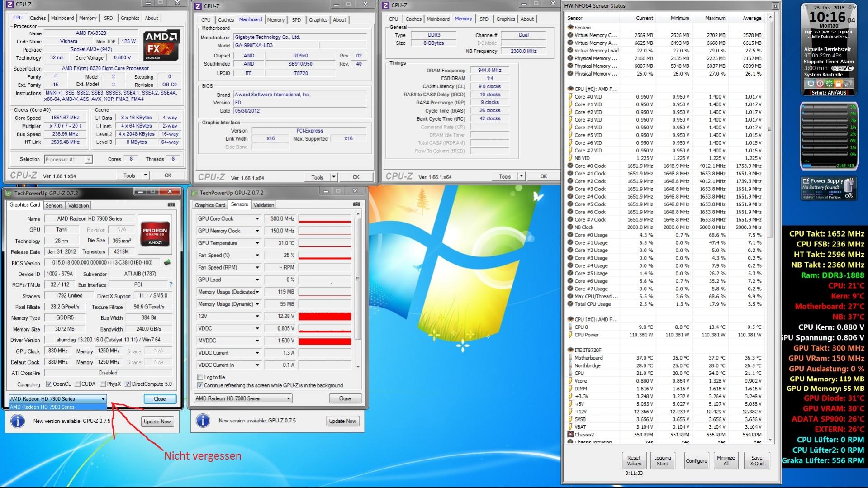Click the red restart icon in System Kontrolle gadget
Image resolution: width=868 pixels, height=488 pixels.
click(820, 84)
